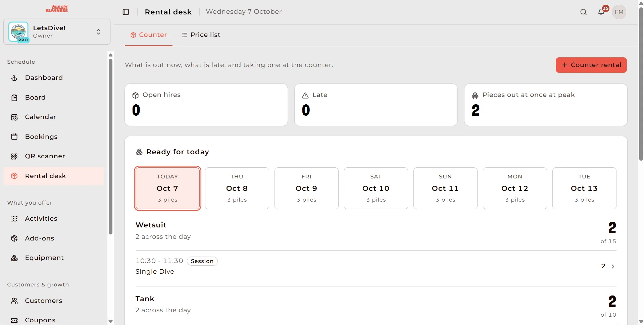644x325 pixels.
Task: Click the main page vertical scrollbar
Action: [x=641, y=84]
